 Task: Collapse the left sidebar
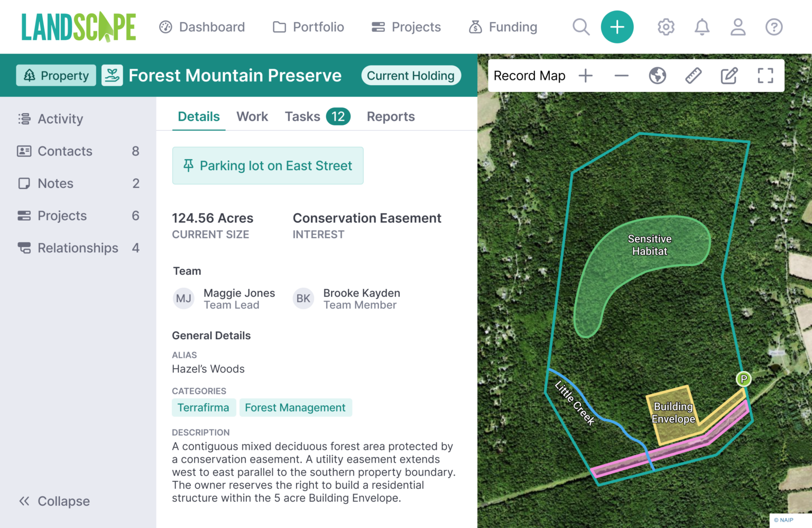(x=53, y=501)
